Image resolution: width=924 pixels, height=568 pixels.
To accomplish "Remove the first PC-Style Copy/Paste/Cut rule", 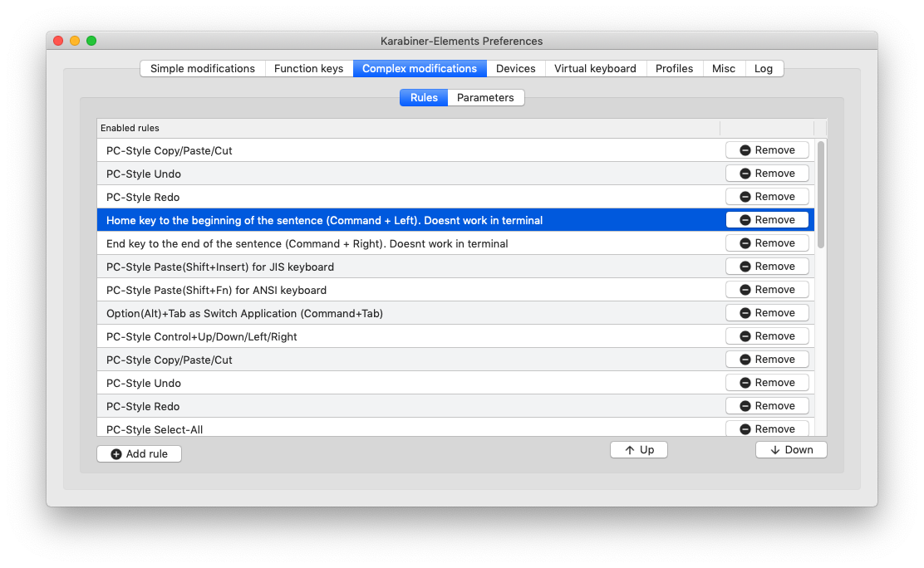I will click(x=767, y=150).
